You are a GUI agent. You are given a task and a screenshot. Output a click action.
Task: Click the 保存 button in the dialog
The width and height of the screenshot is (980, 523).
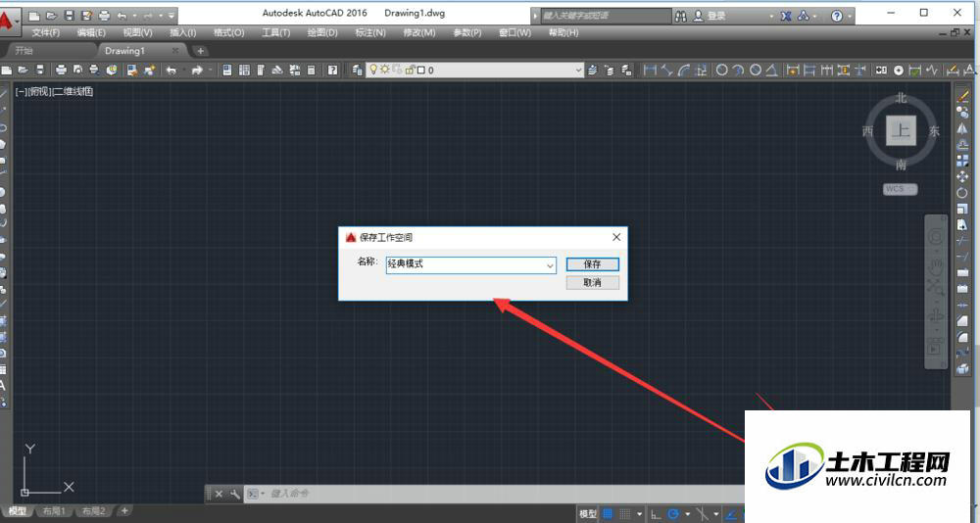[593, 264]
